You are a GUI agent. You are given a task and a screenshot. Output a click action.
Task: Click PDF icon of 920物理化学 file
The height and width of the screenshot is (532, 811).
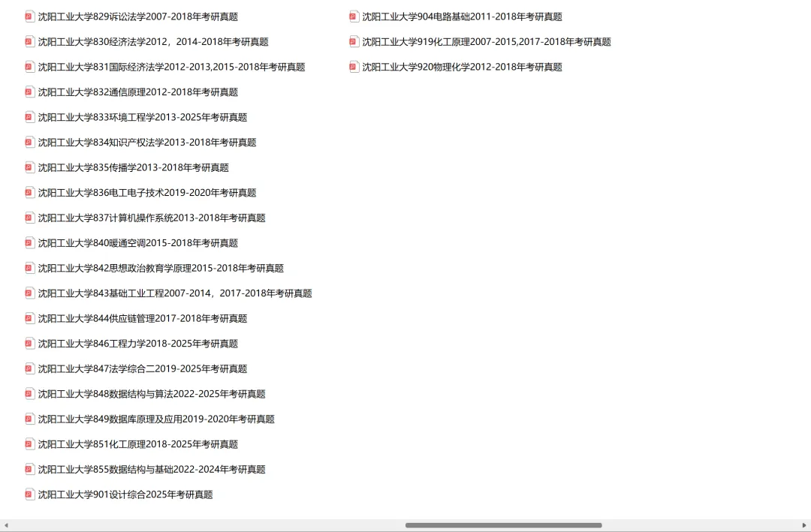pos(354,67)
